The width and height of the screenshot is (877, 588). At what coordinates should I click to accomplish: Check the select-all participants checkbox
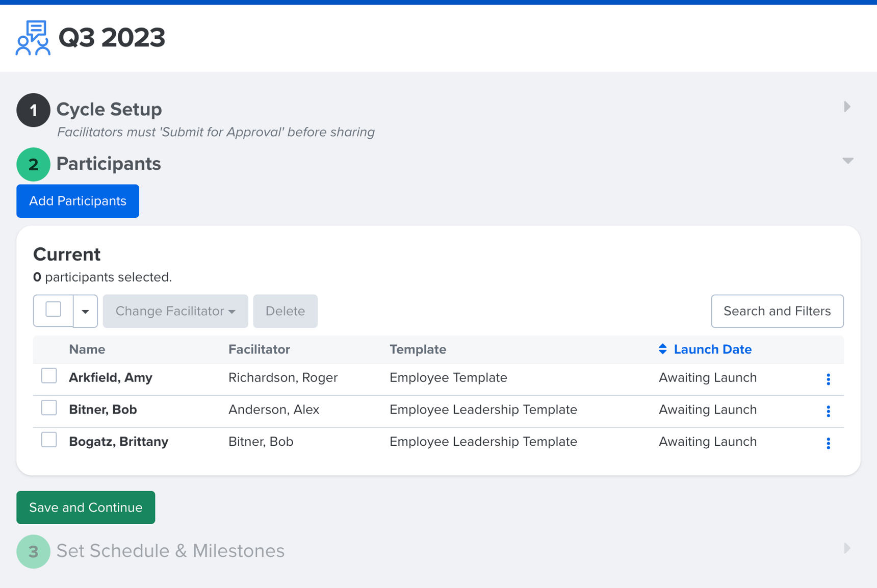click(53, 311)
